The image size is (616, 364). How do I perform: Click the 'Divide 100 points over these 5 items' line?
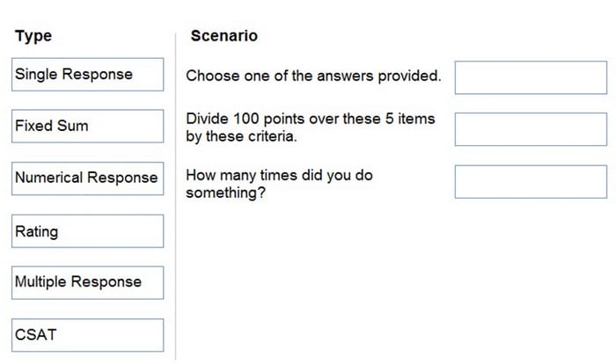coord(311,119)
